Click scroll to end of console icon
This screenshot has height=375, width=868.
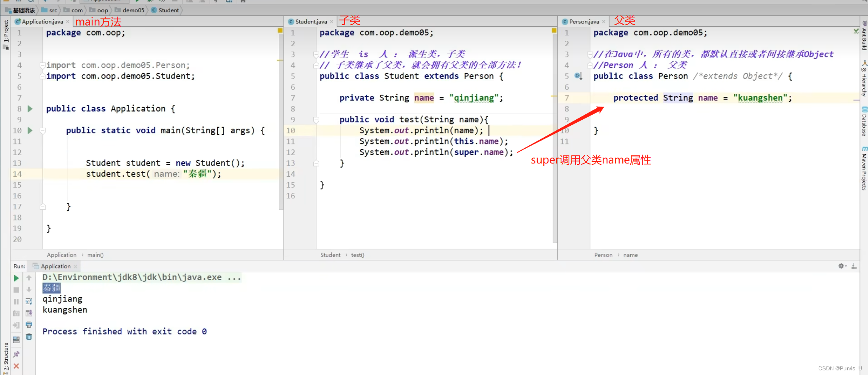(29, 313)
